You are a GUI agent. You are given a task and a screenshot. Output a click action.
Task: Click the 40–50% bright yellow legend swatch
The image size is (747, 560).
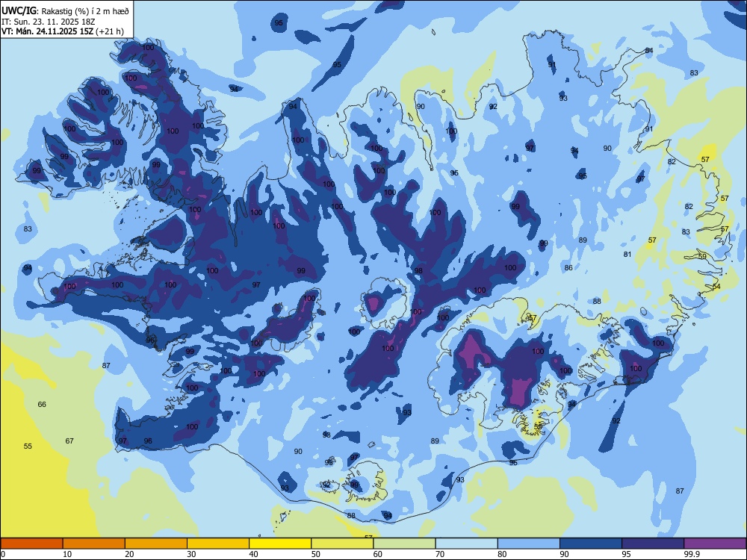coord(280,544)
